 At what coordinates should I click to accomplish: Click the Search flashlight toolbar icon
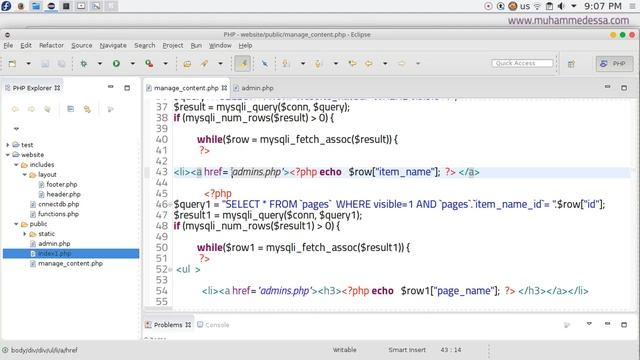click(x=204, y=64)
